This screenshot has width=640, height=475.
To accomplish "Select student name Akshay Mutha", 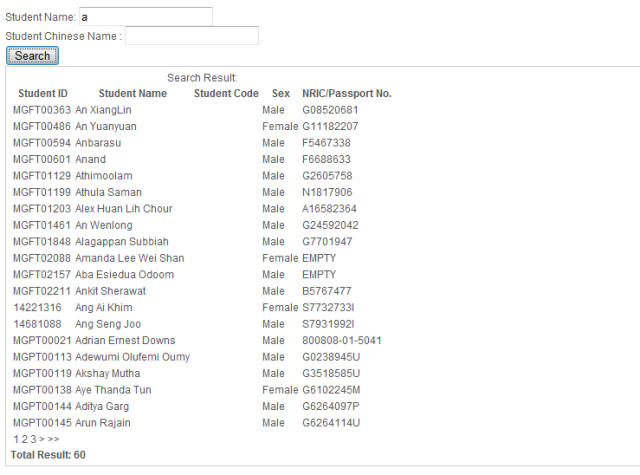I will [108, 373].
